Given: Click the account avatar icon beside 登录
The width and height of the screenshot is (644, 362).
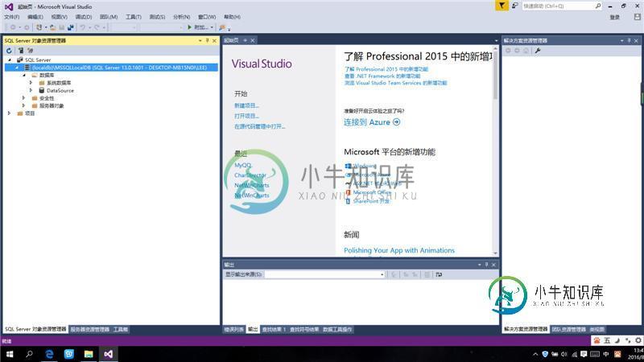Looking at the screenshot, I should (637, 17).
